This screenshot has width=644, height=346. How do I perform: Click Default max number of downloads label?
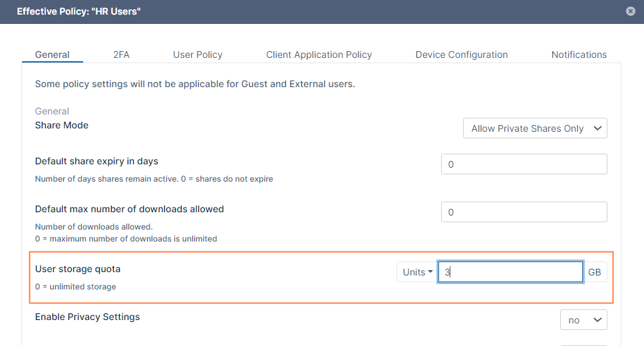129,209
